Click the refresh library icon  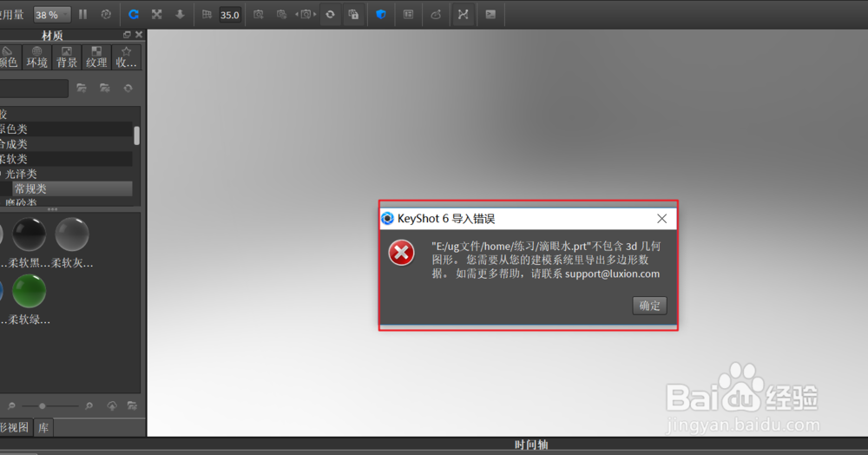click(x=128, y=88)
